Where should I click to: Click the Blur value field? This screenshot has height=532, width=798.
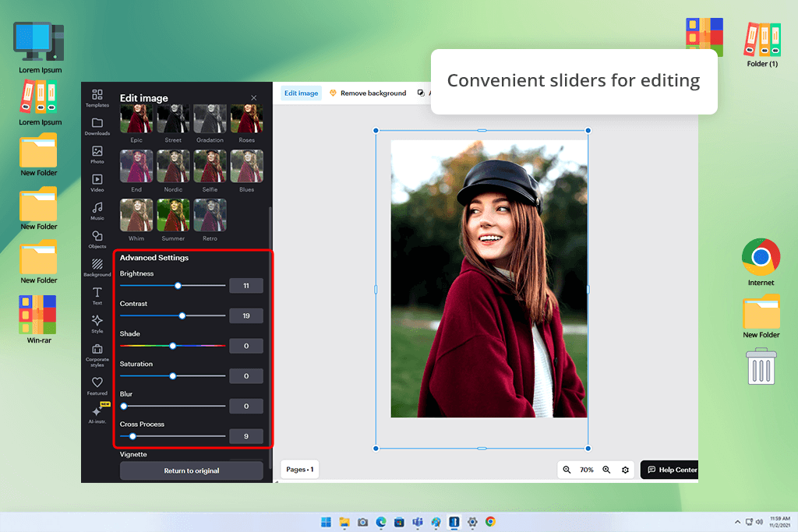[x=245, y=406]
